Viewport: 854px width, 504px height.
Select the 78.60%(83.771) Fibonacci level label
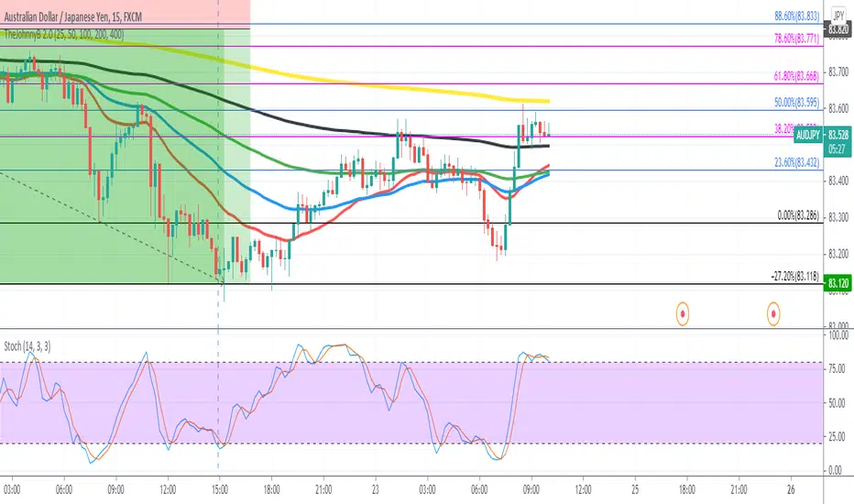click(797, 38)
